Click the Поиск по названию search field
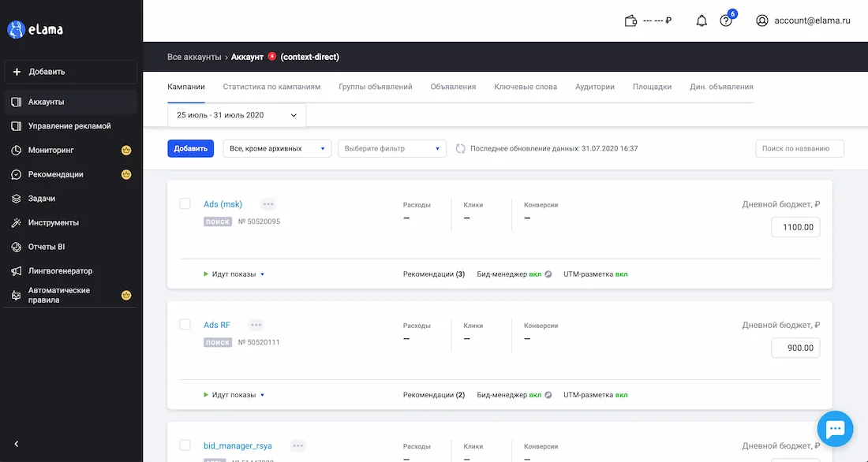 799,148
